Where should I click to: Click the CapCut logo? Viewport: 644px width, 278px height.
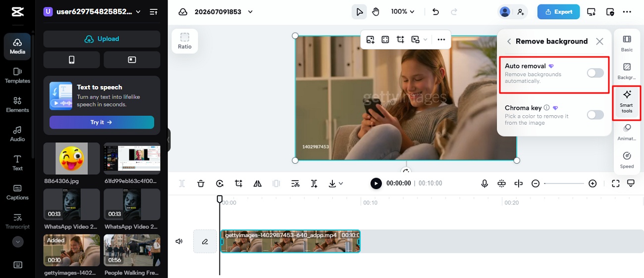click(17, 12)
